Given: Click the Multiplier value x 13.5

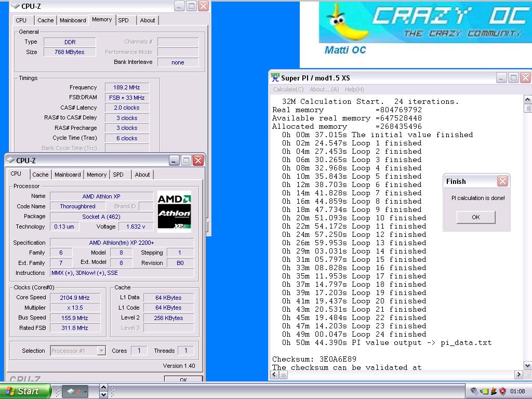Looking at the screenshot, I should 75,308.
